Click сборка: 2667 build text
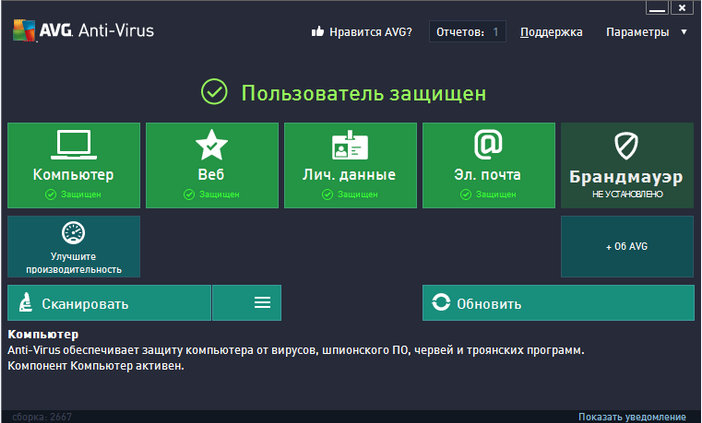 coord(42,417)
